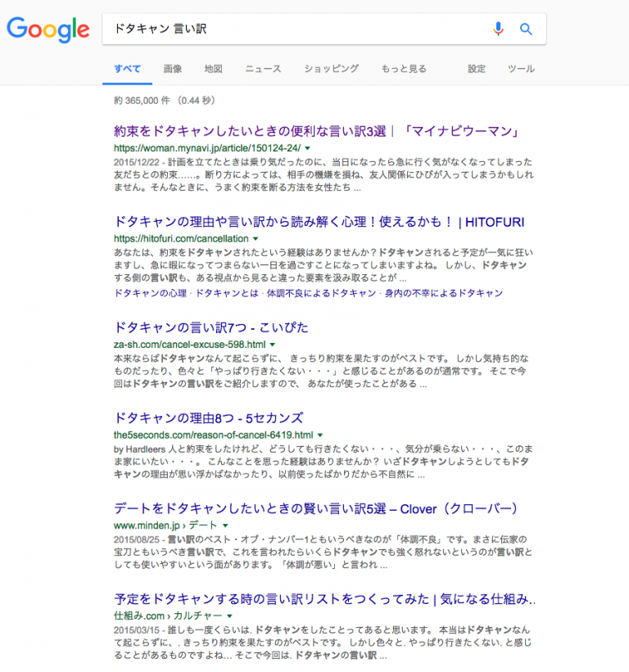The width and height of the screenshot is (629, 672).
Task: Expand dropdown arrow beside woman.mynavi.jp URL
Action: click(307, 148)
